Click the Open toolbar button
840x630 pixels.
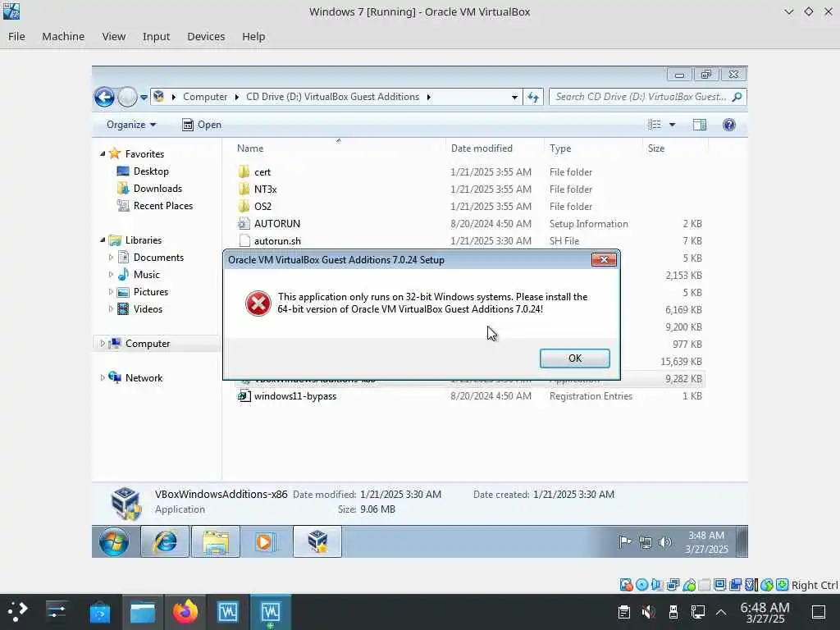tap(202, 125)
